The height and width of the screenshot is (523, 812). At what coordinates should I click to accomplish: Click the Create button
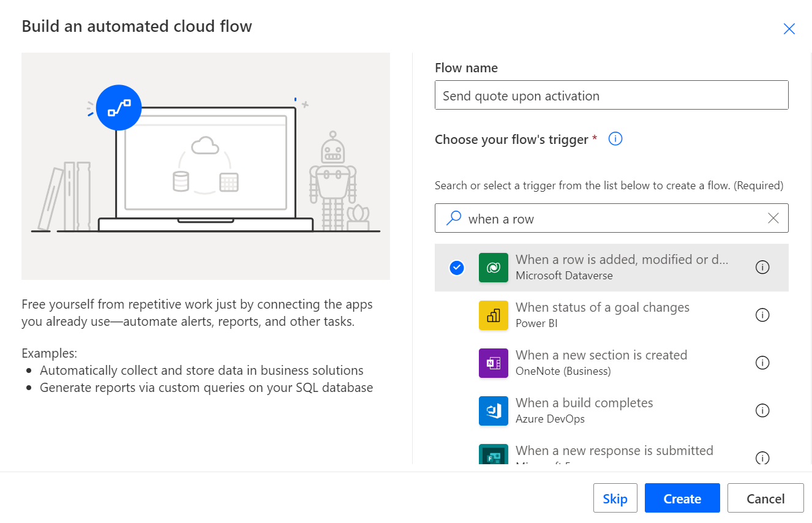tap(682, 498)
